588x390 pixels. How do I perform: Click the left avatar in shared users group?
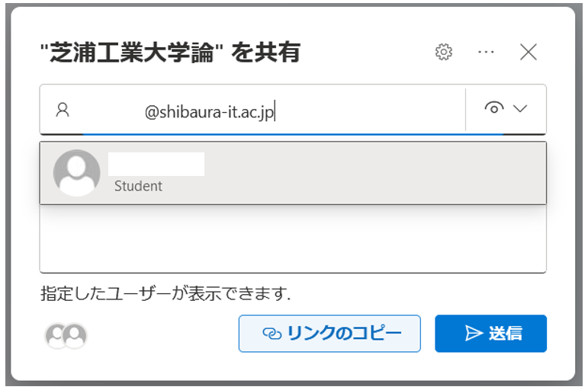point(56,335)
